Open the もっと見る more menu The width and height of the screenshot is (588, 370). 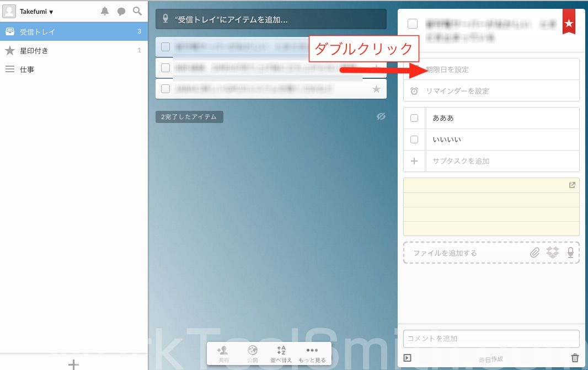point(312,354)
